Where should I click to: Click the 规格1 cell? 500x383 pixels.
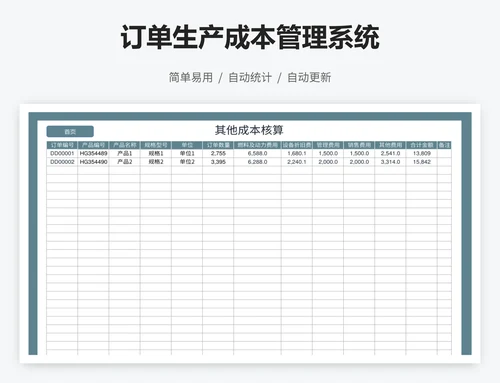[156, 153]
